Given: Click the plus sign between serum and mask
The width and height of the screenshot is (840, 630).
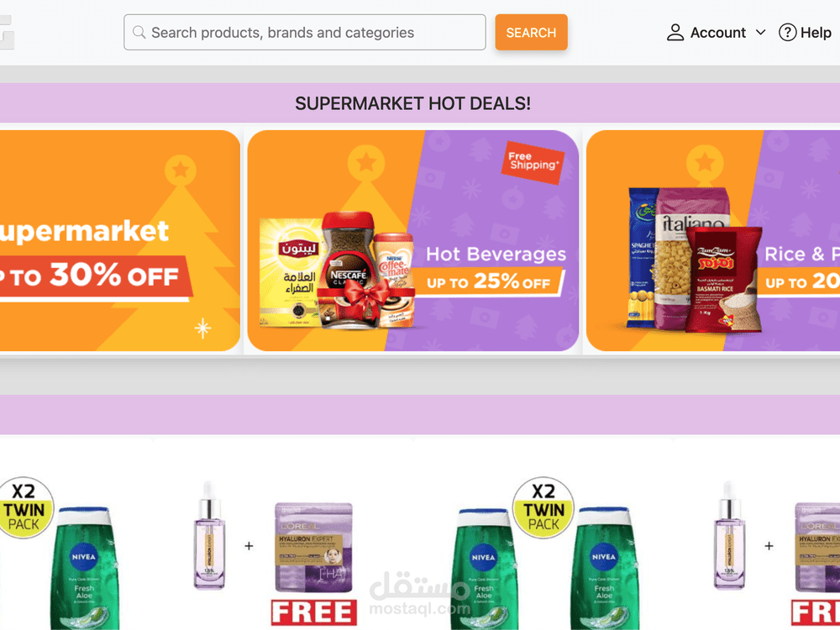Looking at the screenshot, I should (249, 546).
